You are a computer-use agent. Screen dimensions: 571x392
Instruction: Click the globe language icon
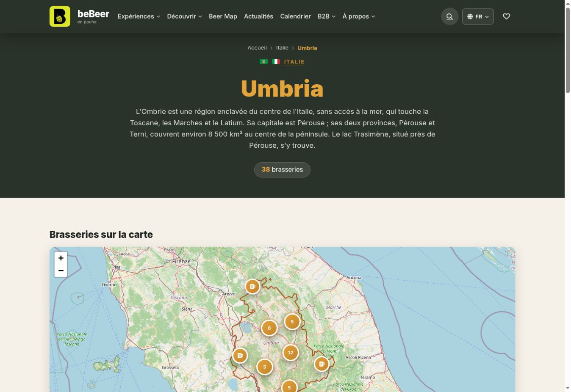click(x=470, y=17)
